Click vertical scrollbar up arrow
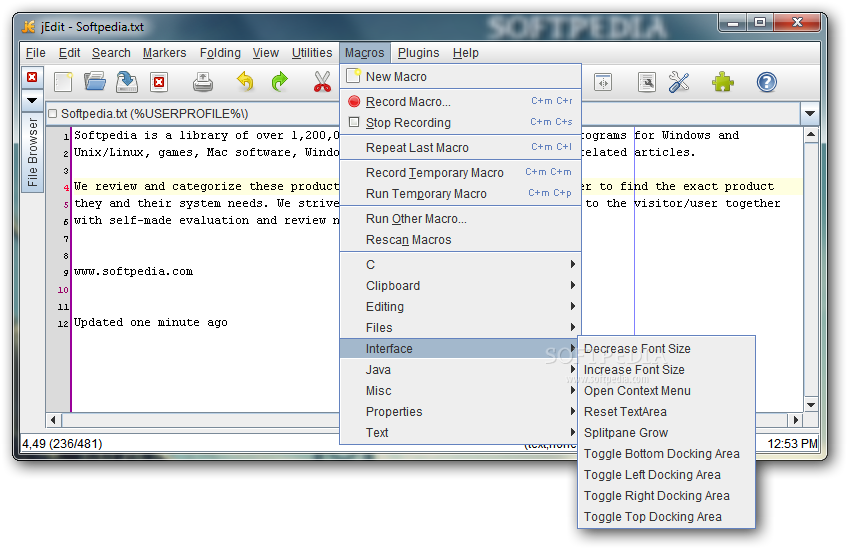The width and height of the screenshot is (848, 549). [811, 135]
